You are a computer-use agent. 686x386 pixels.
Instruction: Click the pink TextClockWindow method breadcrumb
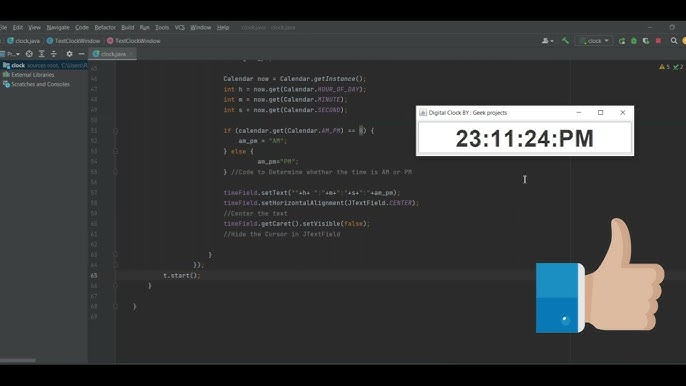(134, 41)
